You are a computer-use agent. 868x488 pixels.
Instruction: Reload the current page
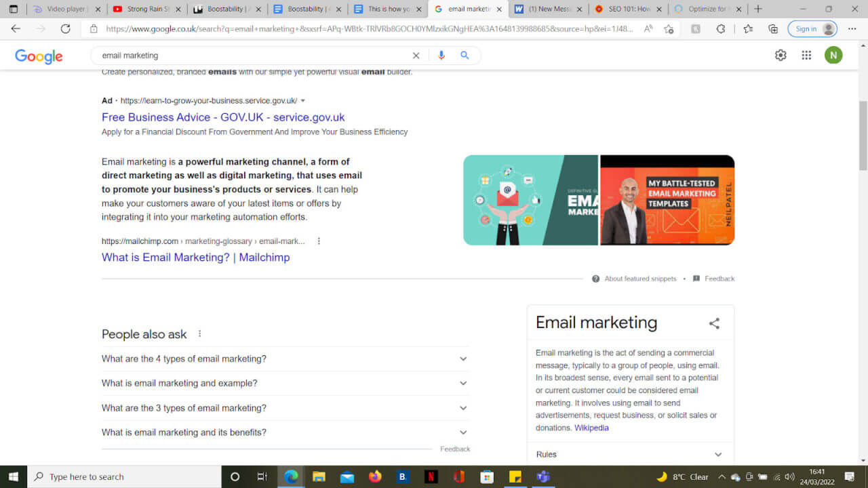(x=65, y=29)
